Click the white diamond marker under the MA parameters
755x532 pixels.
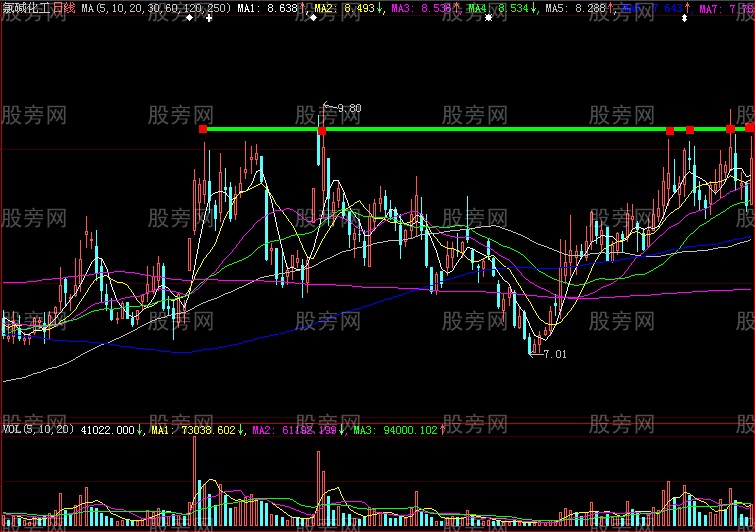coord(189,19)
